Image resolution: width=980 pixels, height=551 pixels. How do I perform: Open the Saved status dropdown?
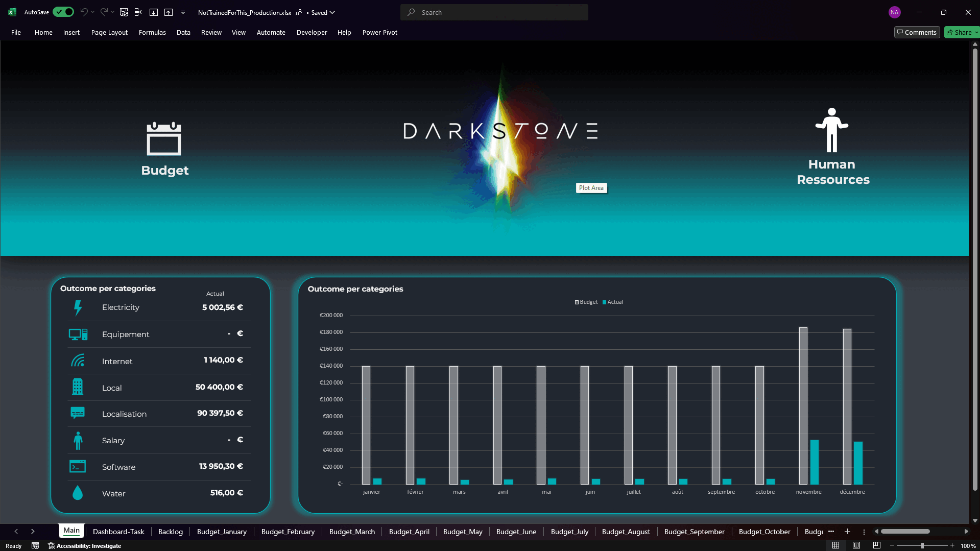323,12
